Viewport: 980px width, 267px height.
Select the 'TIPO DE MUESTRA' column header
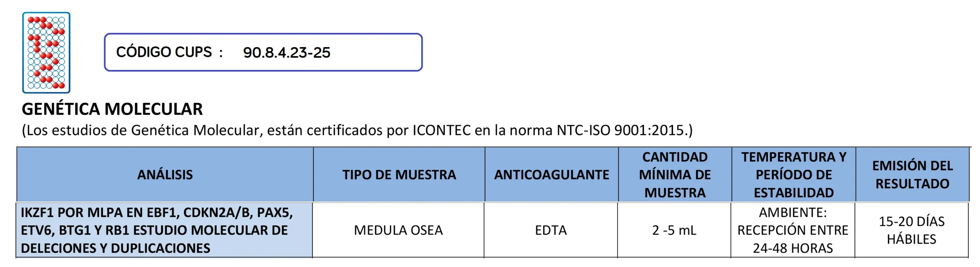click(x=399, y=175)
